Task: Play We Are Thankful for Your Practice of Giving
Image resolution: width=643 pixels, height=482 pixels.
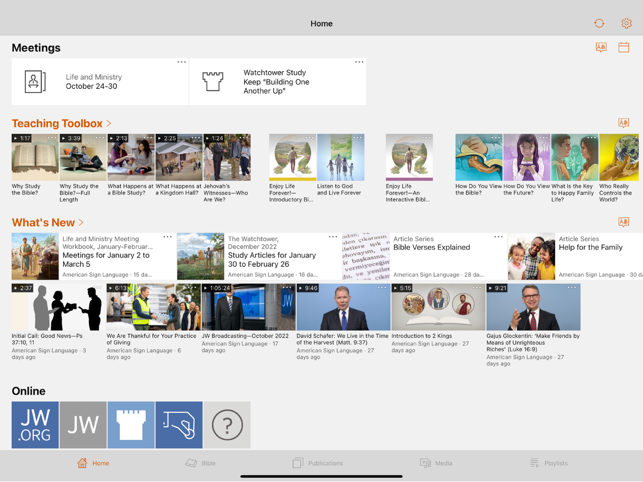Action: [153, 307]
